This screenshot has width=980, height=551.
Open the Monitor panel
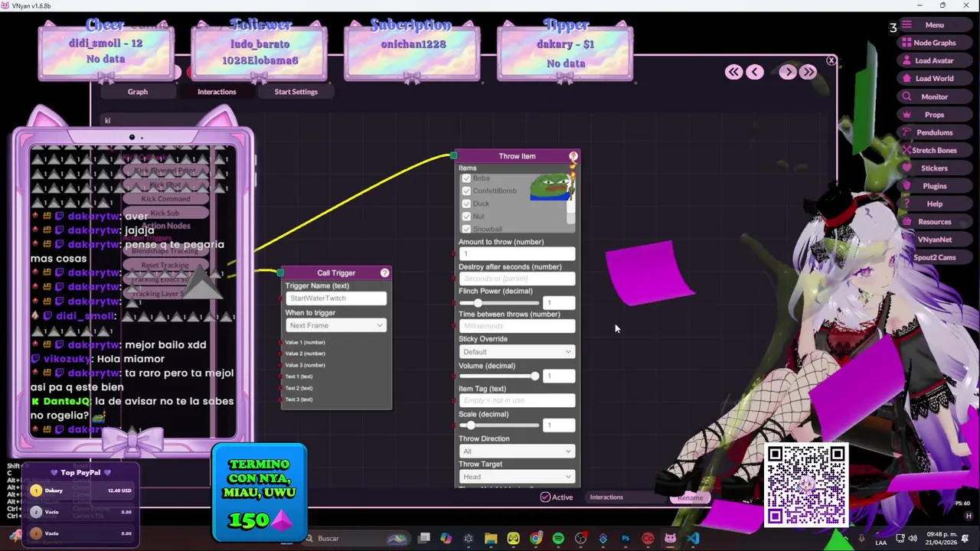pos(934,96)
